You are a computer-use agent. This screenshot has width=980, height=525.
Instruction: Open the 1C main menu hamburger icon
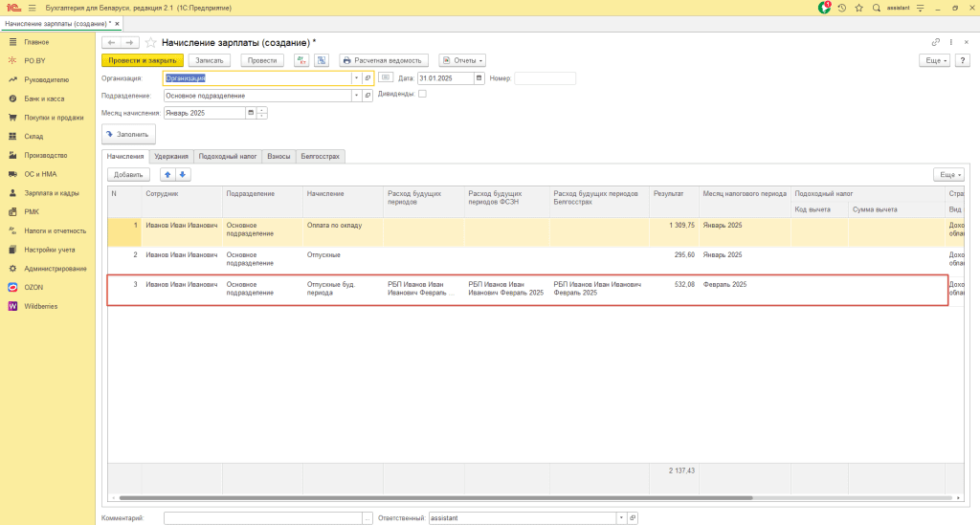point(32,8)
